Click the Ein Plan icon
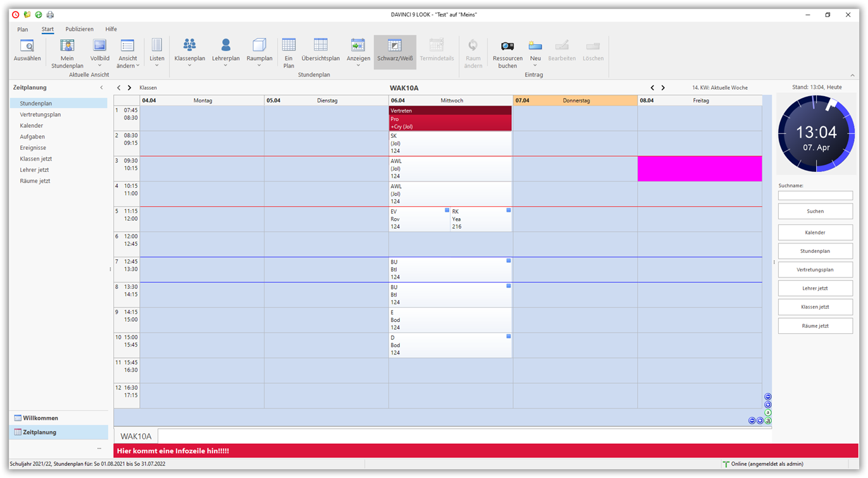 (x=288, y=47)
